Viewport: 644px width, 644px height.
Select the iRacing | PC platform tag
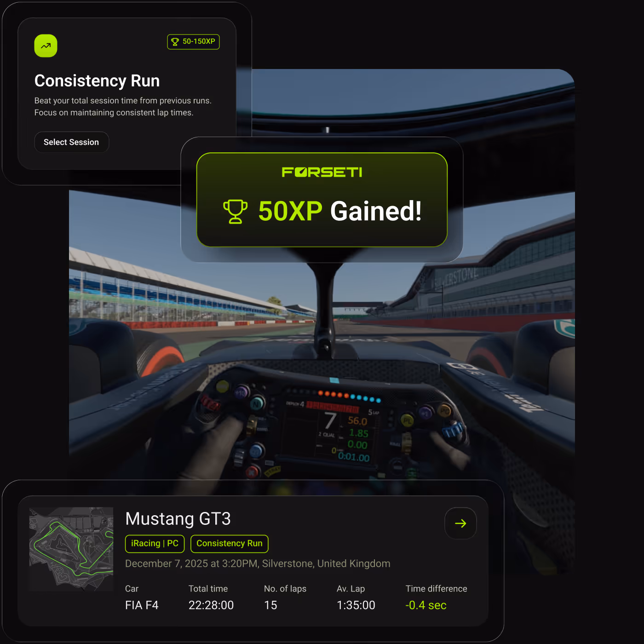click(x=155, y=543)
